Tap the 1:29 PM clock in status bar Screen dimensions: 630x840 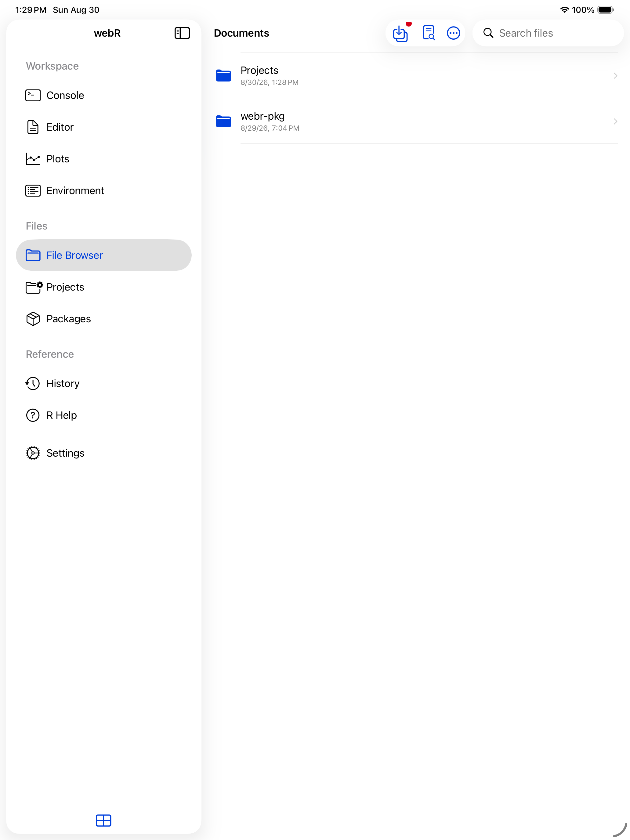(x=31, y=10)
